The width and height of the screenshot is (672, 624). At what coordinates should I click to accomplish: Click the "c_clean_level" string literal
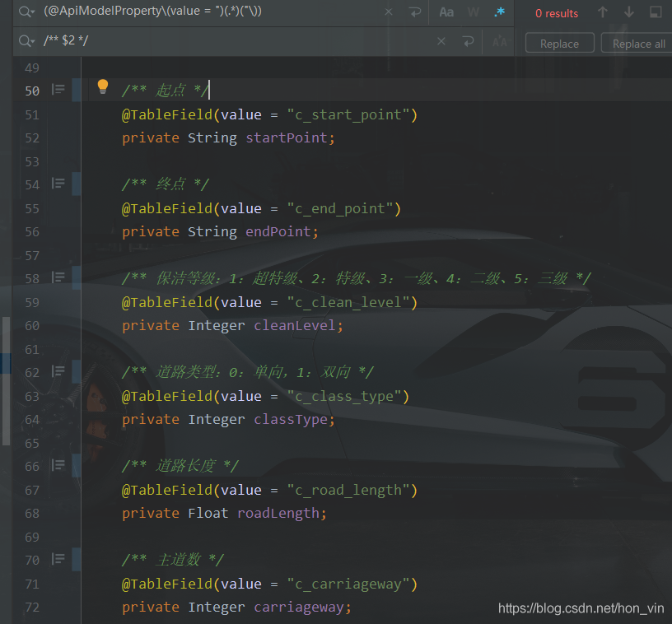tap(348, 302)
